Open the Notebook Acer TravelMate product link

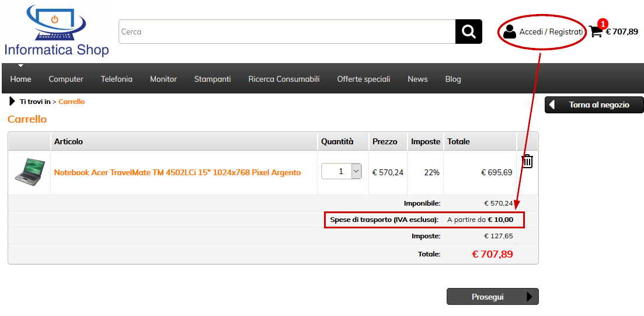(177, 172)
